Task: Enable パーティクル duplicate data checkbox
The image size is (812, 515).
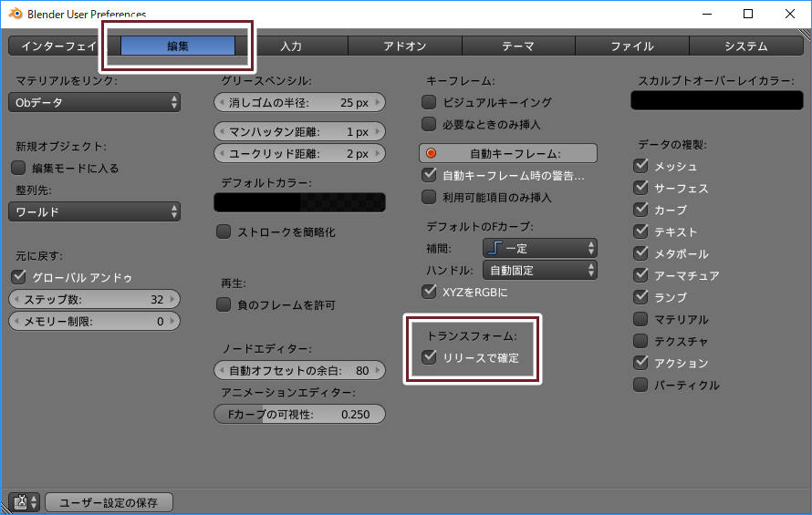Action: pyautogui.click(x=640, y=385)
